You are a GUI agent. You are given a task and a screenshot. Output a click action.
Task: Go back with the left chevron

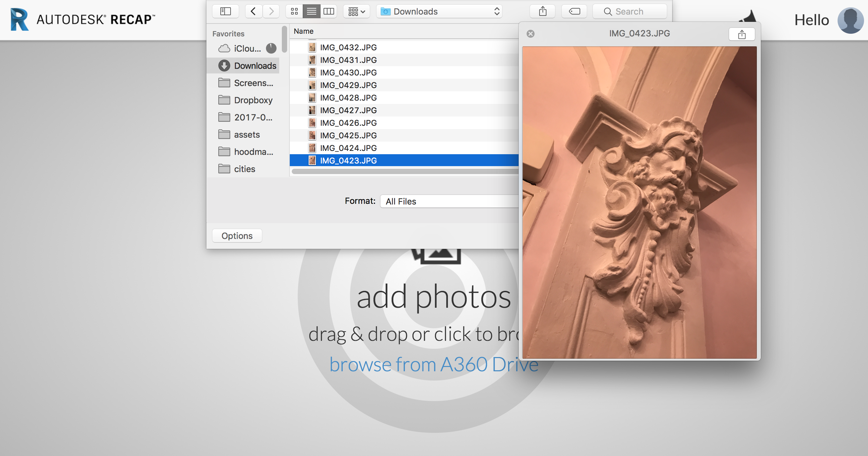pos(253,12)
